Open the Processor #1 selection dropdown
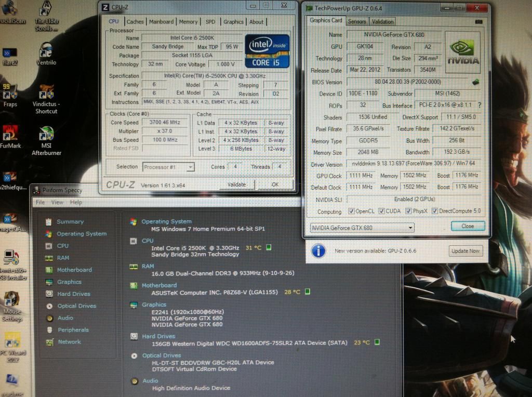532x397 pixels. click(x=168, y=167)
